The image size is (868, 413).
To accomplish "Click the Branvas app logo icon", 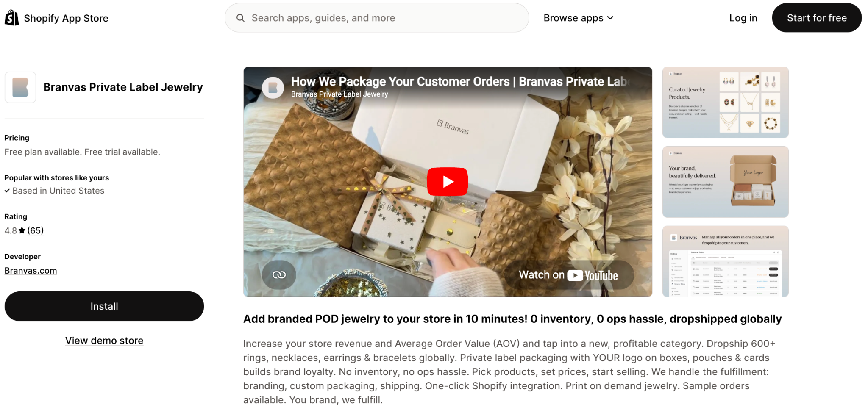I will point(20,87).
